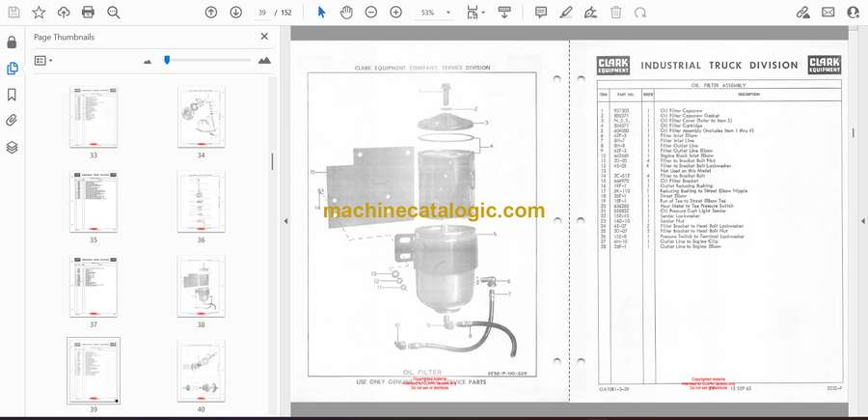Open the Find text magnifier tool
This screenshot has height=420, width=868.
coord(114,13)
